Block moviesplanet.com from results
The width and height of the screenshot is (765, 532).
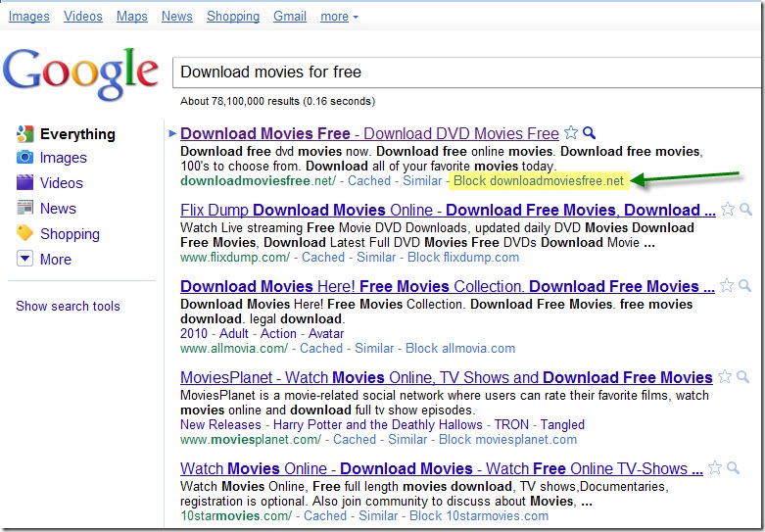(x=507, y=439)
